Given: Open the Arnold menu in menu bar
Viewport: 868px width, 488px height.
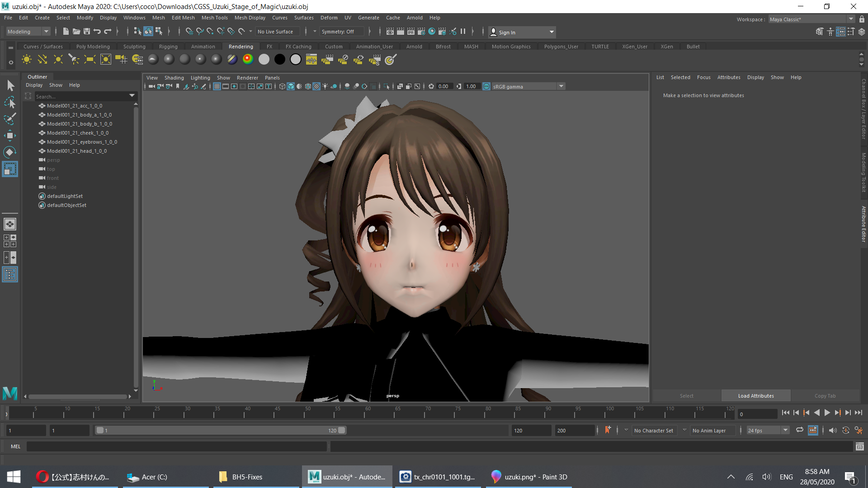Looking at the screenshot, I should (x=415, y=18).
